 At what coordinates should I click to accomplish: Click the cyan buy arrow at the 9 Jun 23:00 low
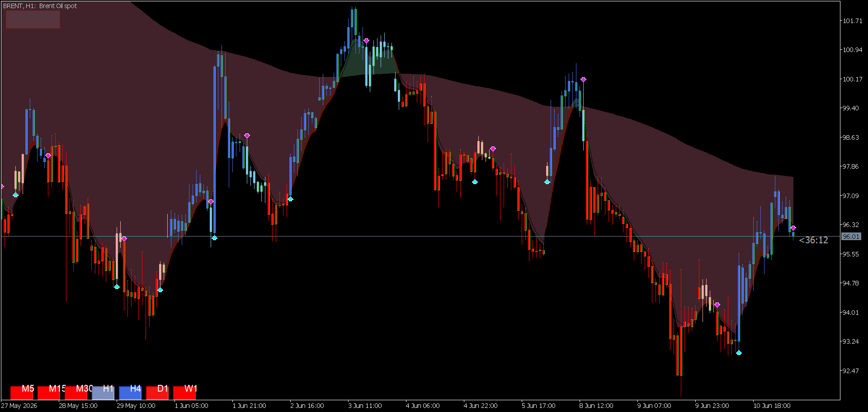pos(739,352)
